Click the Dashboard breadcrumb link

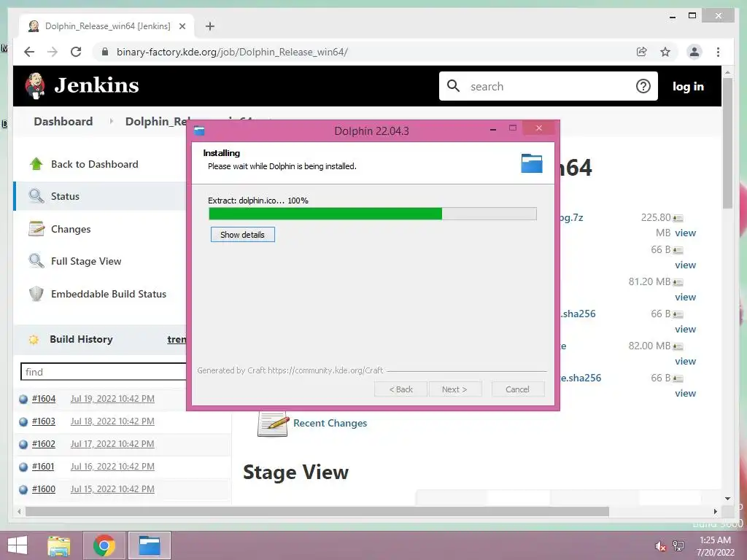[63, 122]
